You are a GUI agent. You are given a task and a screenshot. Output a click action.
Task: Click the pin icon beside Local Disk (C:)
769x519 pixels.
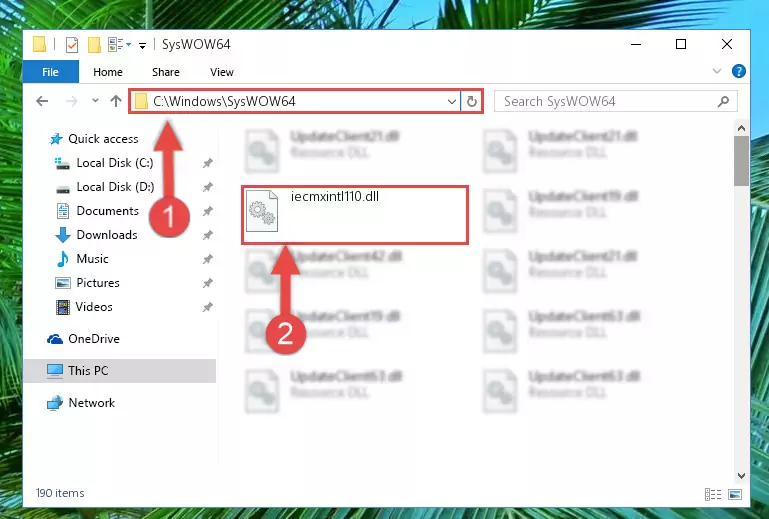(207, 163)
